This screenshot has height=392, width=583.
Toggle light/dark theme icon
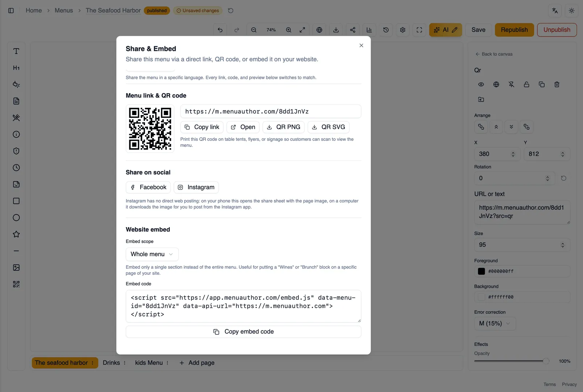[572, 11]
